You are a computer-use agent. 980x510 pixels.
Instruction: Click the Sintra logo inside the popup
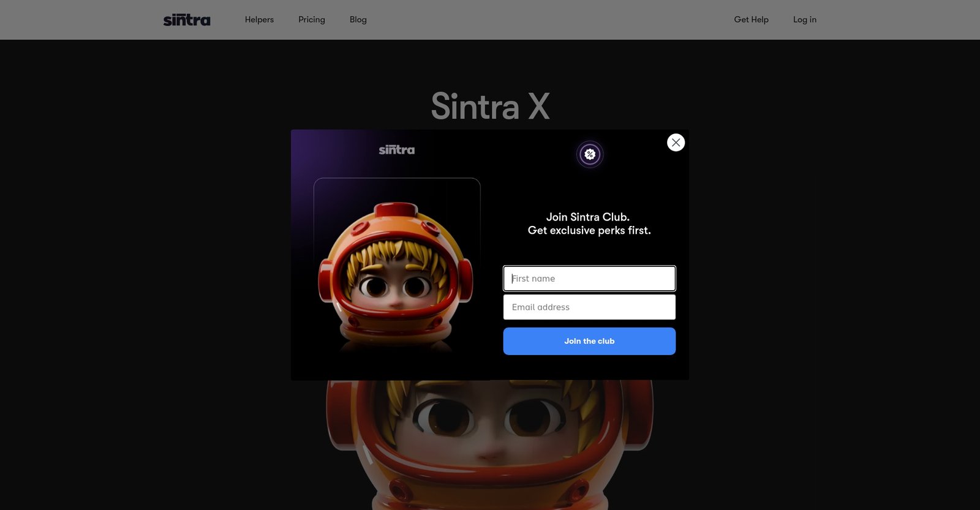[396, 149]
